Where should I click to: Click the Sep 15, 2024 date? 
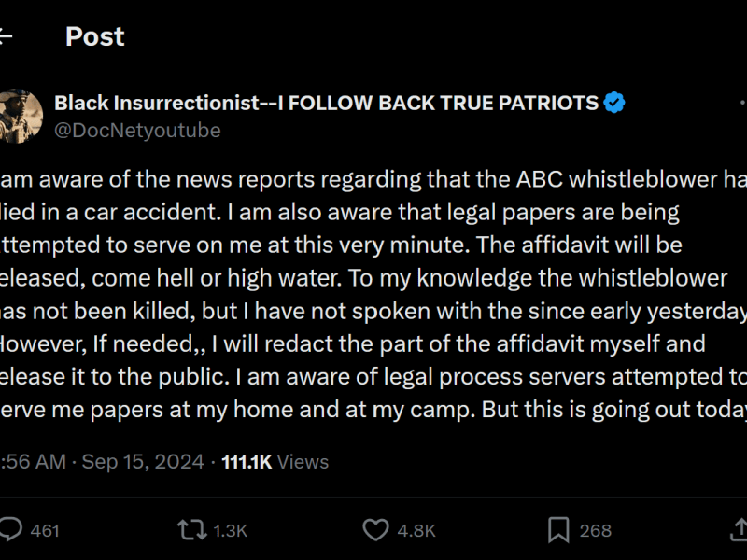[144, 461]
